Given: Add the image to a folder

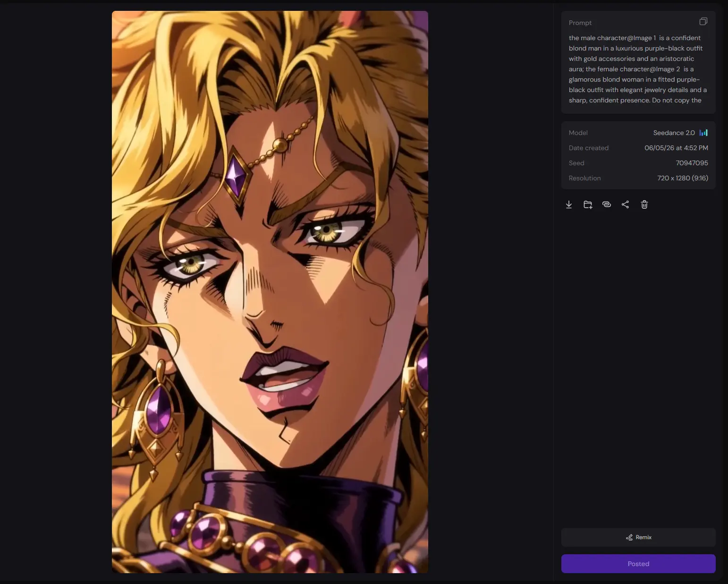Looking at the screenshot, I should click(x=588, y=204).
